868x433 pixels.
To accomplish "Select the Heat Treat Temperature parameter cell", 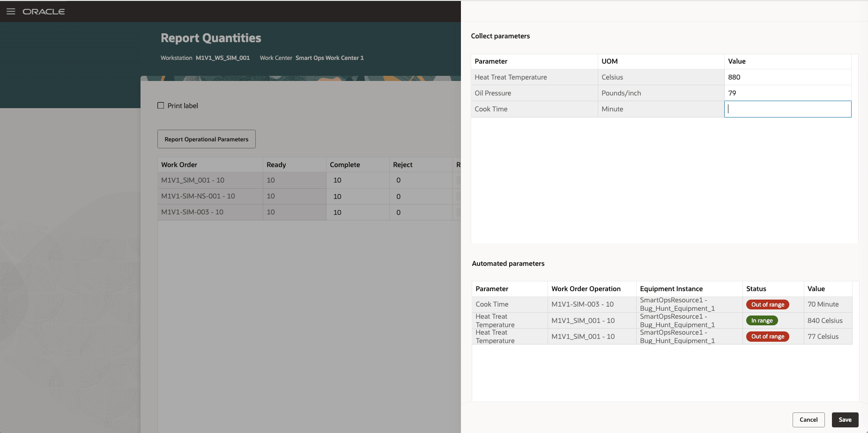I will (x=534, y=77).
